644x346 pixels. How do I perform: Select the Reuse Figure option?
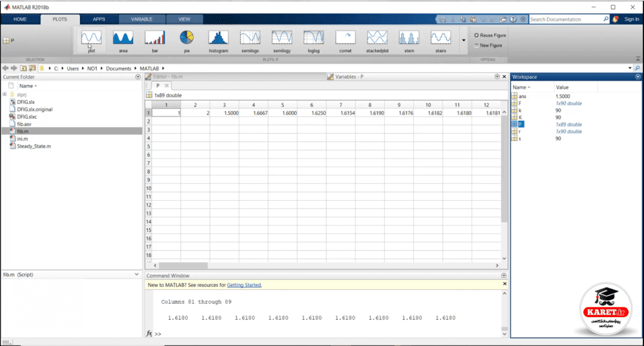click(490, 35)
